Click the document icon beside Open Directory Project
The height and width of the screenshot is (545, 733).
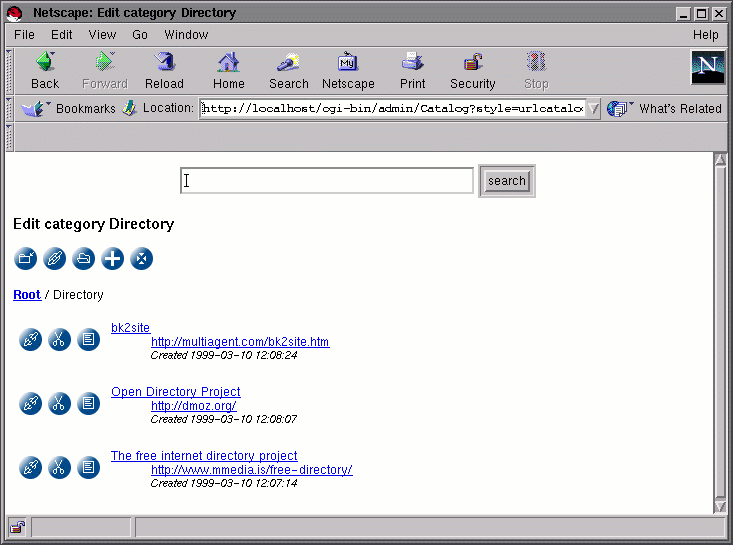89,403
